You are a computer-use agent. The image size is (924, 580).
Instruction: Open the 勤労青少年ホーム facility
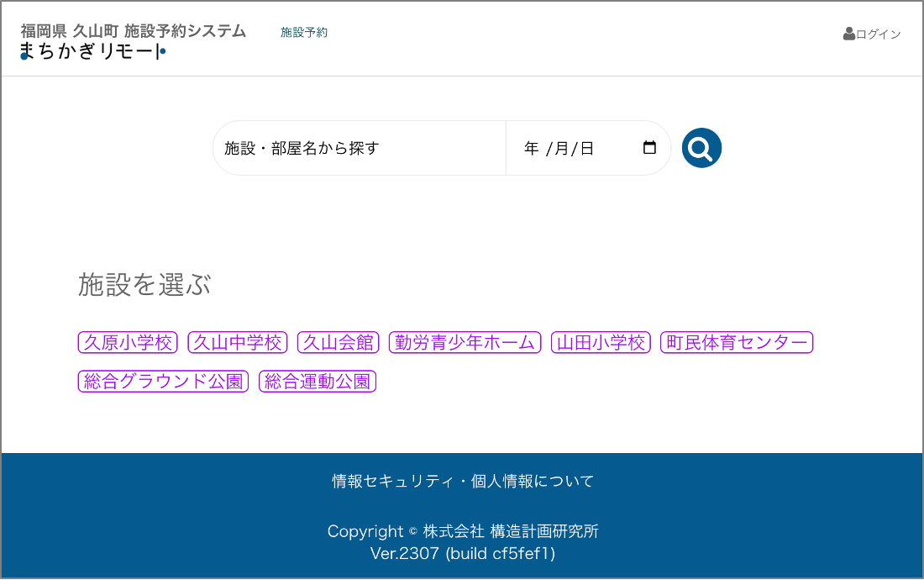coord(465,343)
